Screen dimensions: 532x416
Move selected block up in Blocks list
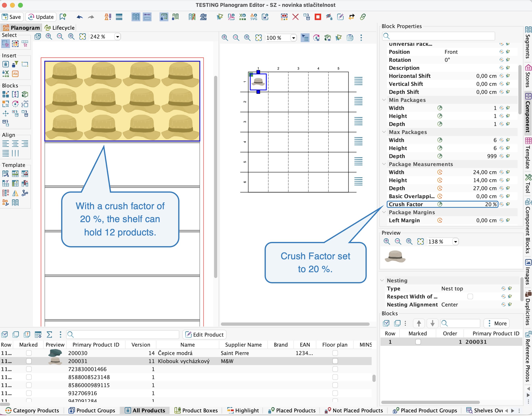pyautogui.click(x=419, y=324)
